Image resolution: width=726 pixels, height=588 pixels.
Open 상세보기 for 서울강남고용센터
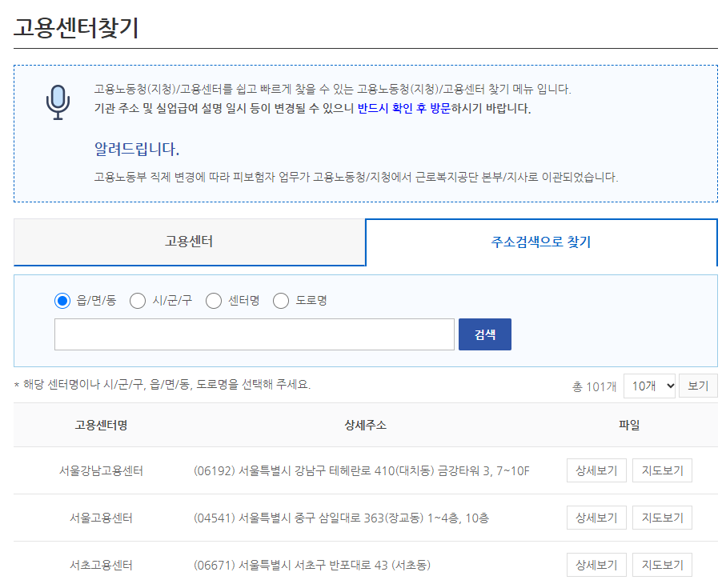click(x=596, y=470)
